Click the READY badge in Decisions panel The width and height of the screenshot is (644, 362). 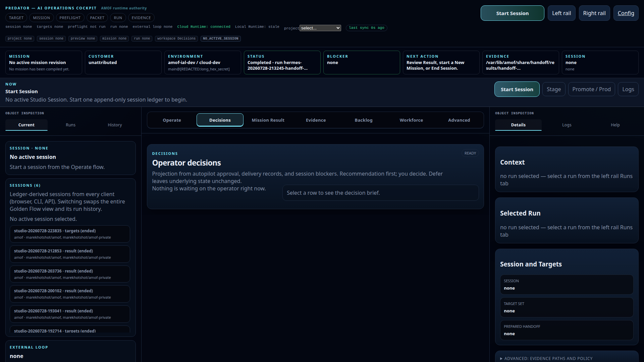tap(470, 153)
